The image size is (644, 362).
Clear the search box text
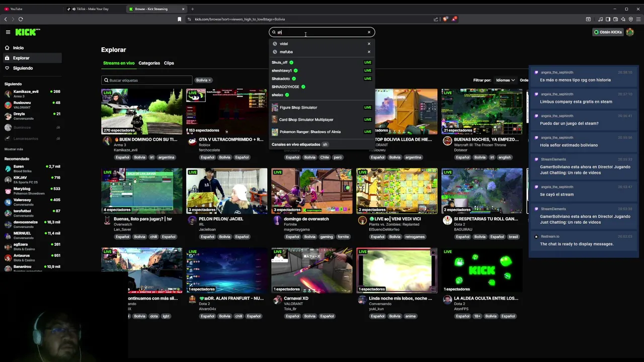[369, 32]
